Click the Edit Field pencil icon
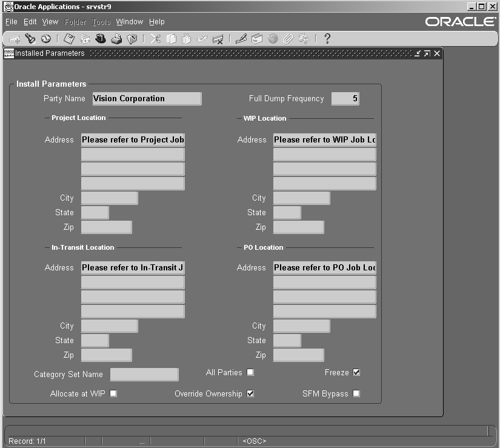 241,39
